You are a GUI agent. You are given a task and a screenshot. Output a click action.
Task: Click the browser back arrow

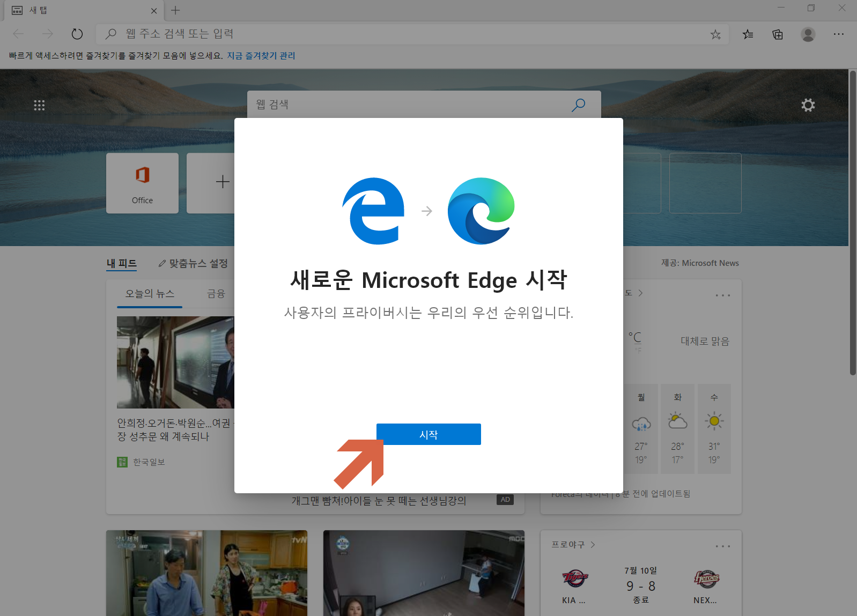[18, 34]
